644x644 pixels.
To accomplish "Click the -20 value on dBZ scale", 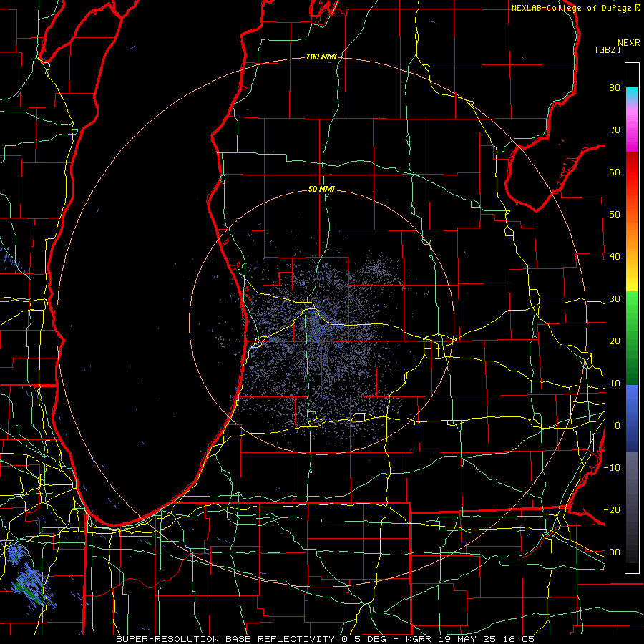I will pos(612,510).
